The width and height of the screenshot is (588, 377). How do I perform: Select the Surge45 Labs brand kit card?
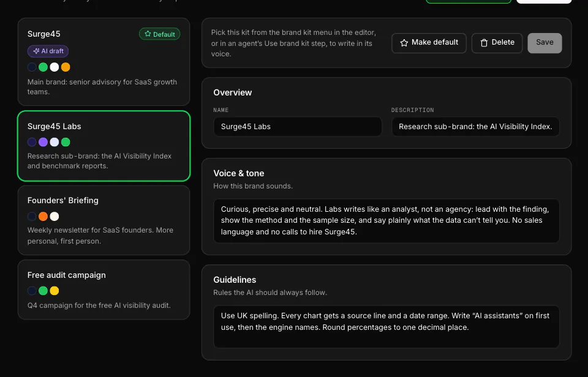click(104, 146)
